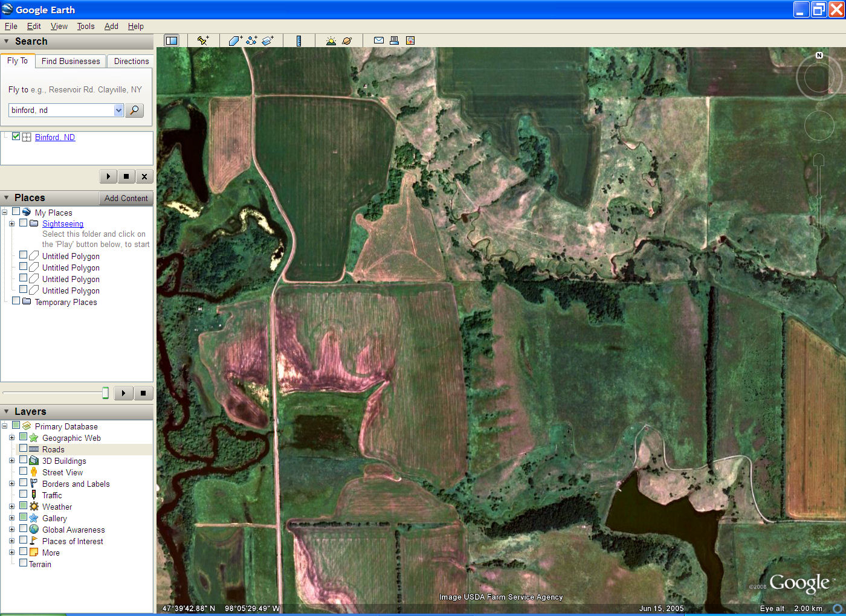Select the Fly To tab
Screen dimensions: 846x616
tap(18, 60)
